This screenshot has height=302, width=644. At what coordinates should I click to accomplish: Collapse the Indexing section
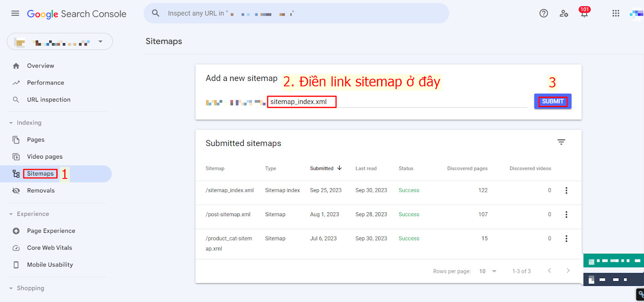pyautogui.click(x=11, y=123)
